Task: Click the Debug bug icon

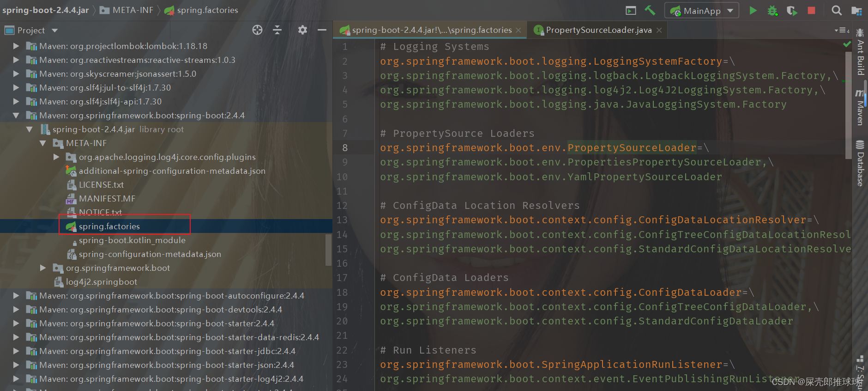Action: pyautogui.click(x=772, y=10)
